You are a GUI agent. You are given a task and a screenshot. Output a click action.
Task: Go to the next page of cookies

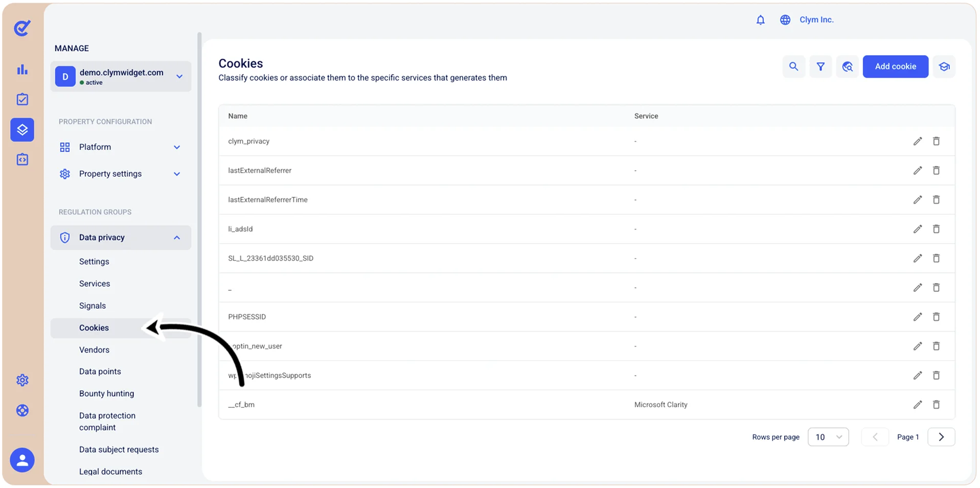941,437
